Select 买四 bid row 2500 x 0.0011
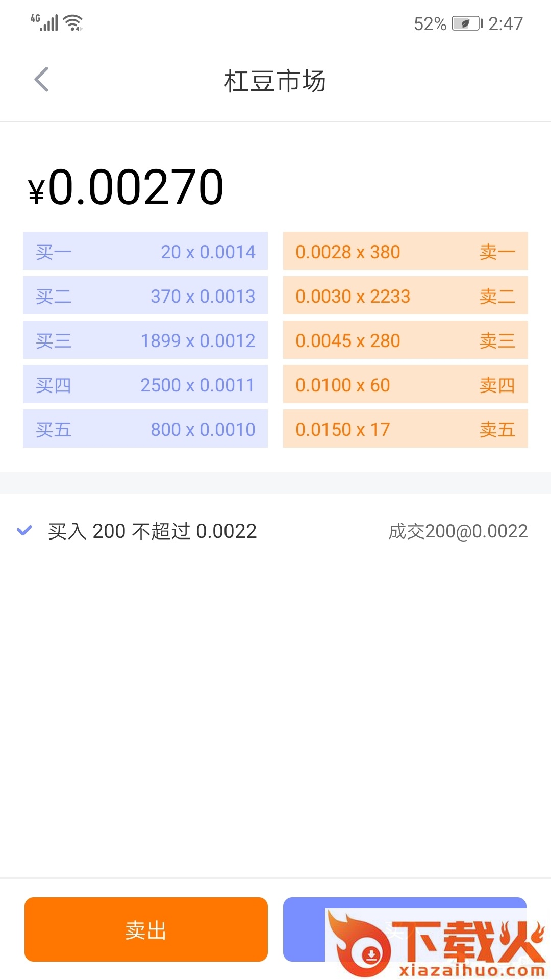 pyautogui.click(x=145, y=384)
